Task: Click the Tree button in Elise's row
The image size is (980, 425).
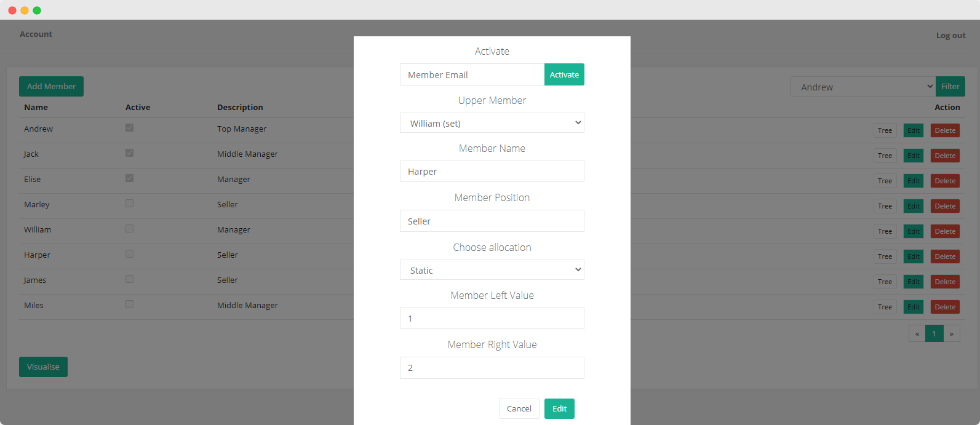Action: [885, 181]
